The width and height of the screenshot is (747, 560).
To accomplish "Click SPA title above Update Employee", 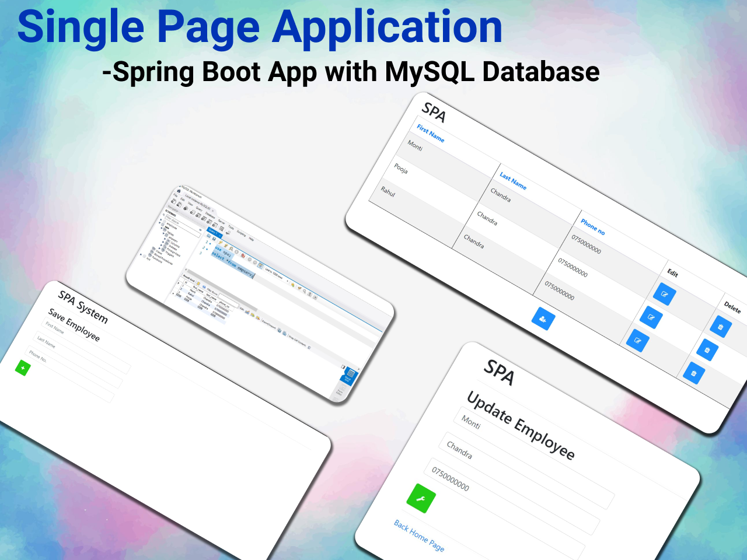I will (499, 372).
